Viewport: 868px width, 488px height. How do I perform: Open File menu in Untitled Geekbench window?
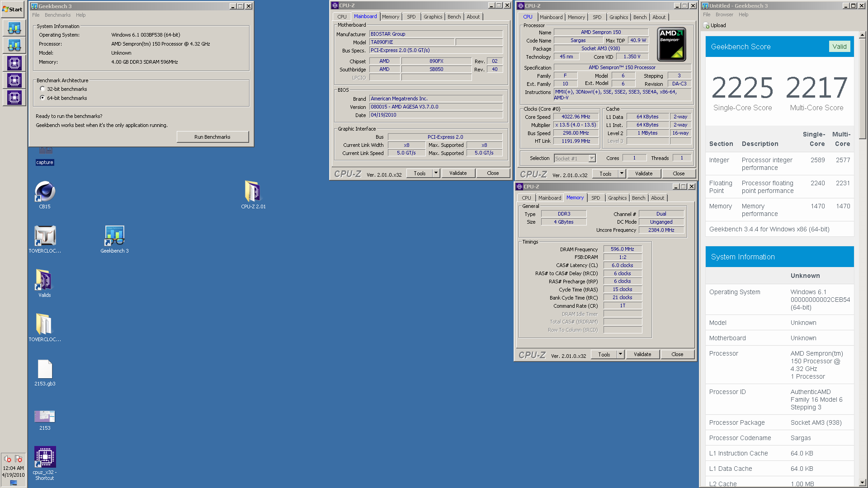click(707, 14)
